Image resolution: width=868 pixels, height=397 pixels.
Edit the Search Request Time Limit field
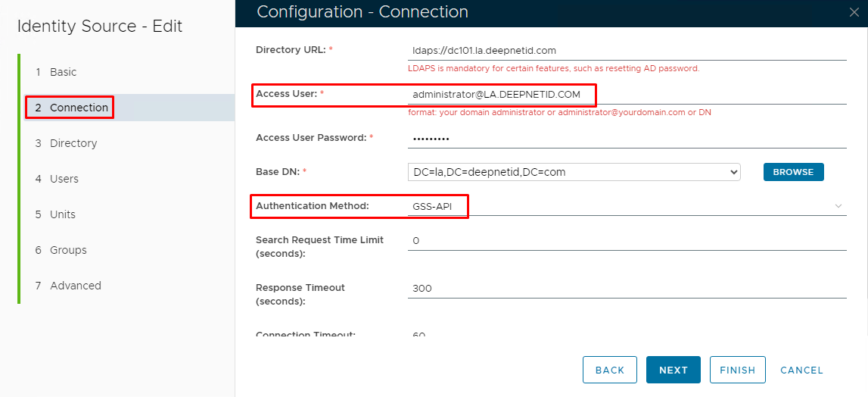click(x=627, y=241)
